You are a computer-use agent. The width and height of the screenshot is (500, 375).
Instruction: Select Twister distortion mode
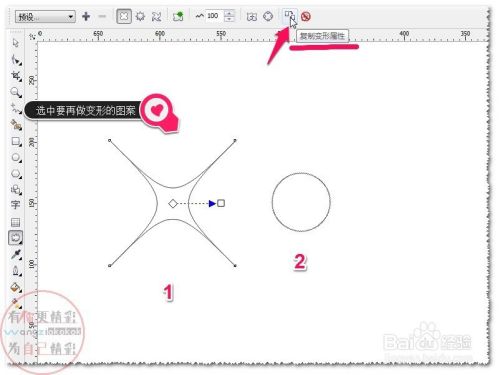157,16
